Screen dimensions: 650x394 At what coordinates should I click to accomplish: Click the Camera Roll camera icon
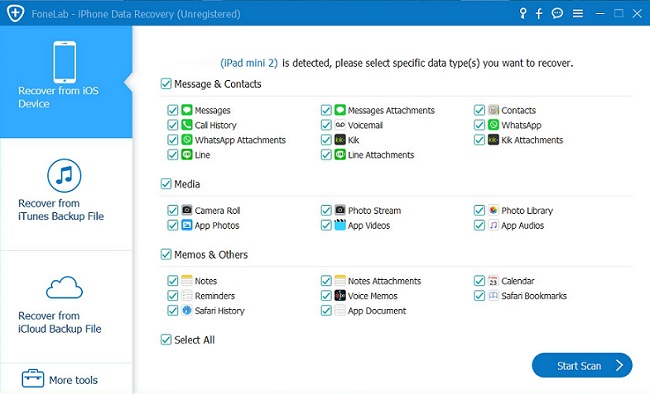click(x=187, y=210)
